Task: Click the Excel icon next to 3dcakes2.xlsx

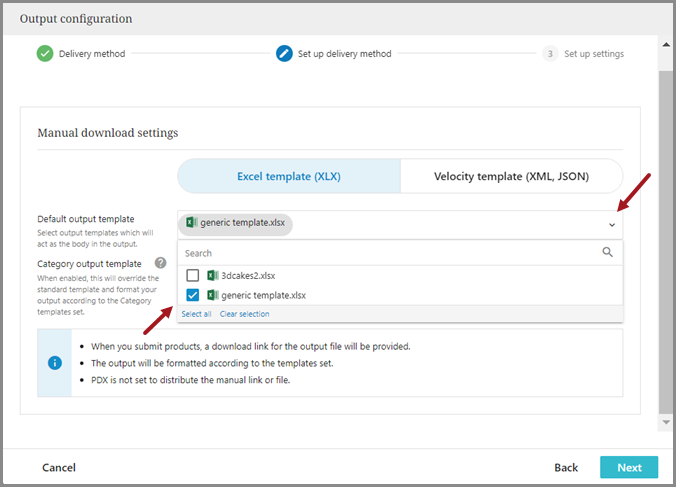Action: (213, 275)
